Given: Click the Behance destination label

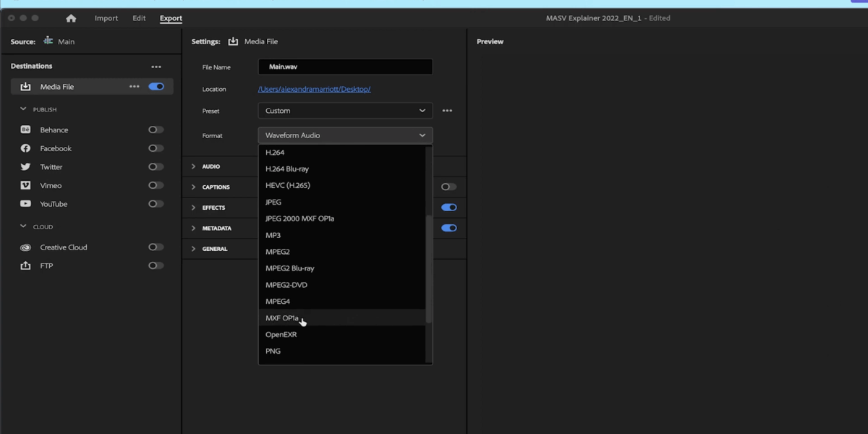Looking at the screenshot, I should 54,130.
